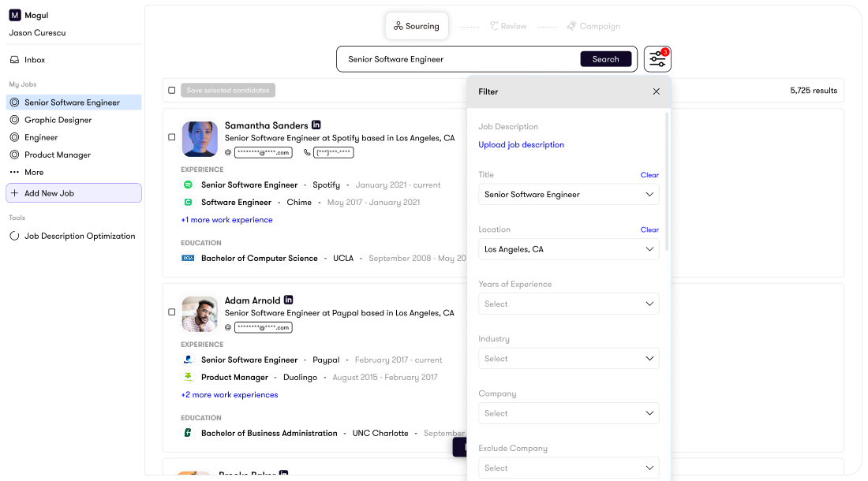Select the Samantha Sanders candidate checkbox
Viewport: 868px width, 481px height.
coord(172,136)
